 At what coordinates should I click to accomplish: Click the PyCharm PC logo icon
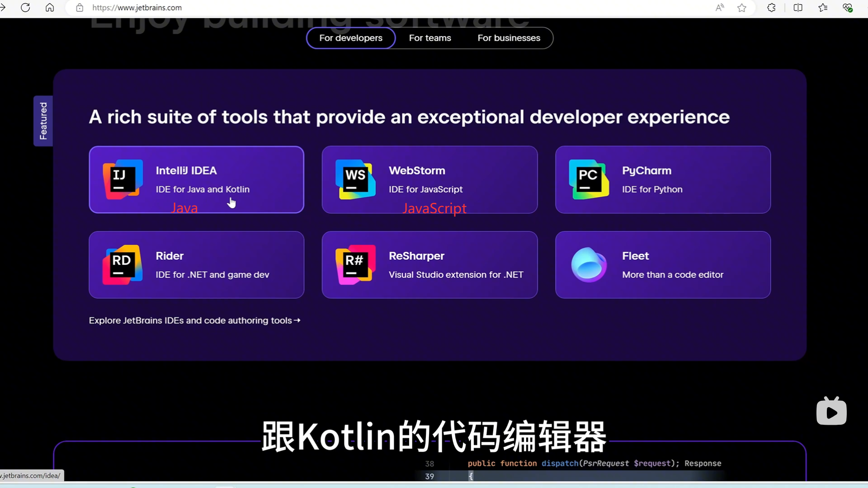(588, 179)
